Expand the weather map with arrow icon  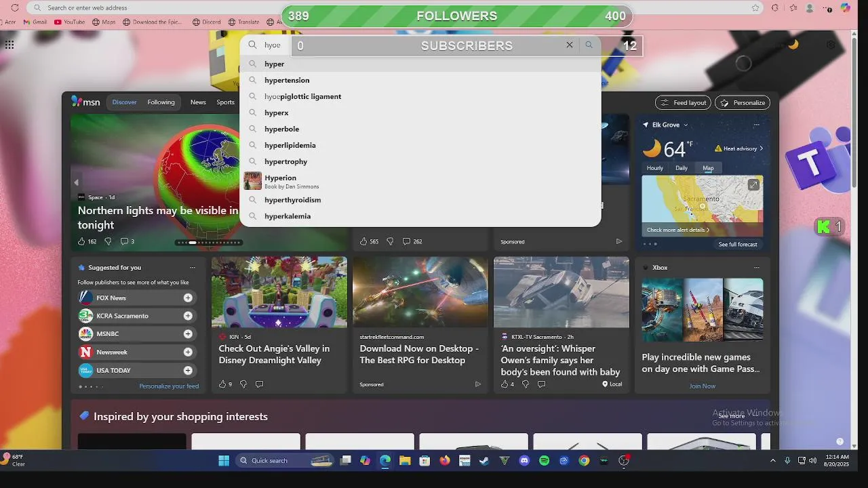tap(753, 184)
